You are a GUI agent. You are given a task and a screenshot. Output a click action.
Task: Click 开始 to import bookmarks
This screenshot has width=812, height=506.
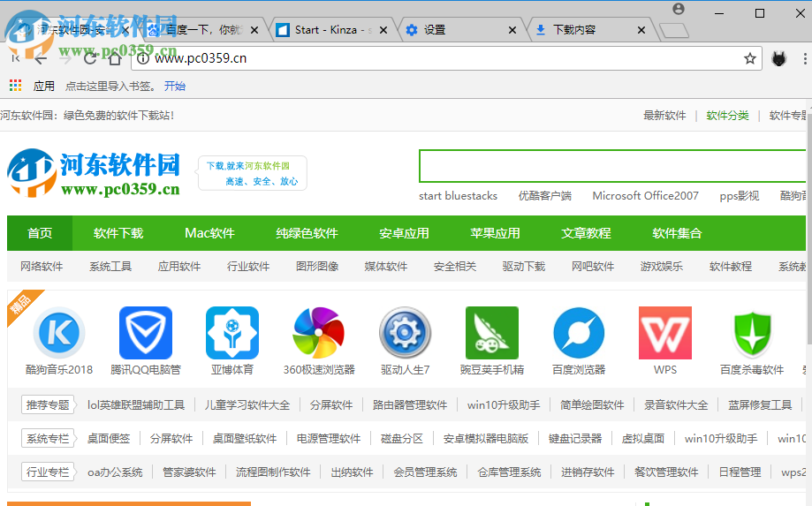pos(175,86)
